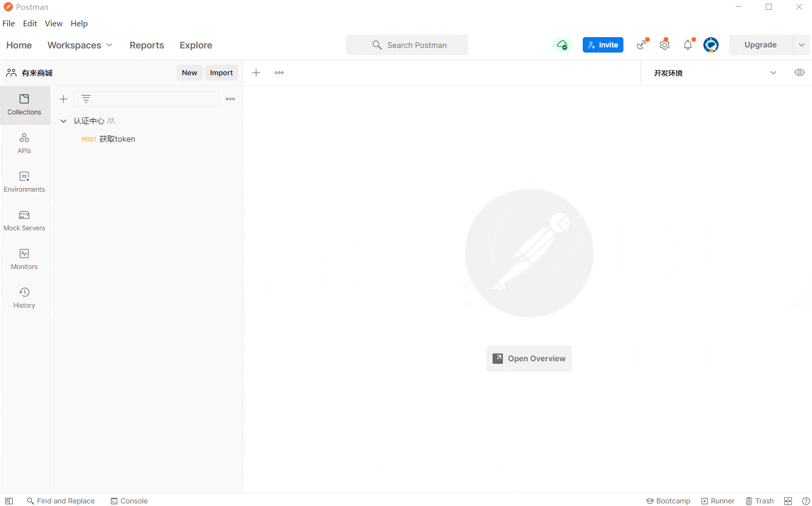The image size is (812, 506).
Task: Open the notifications bell
Action: click(688, 45)
